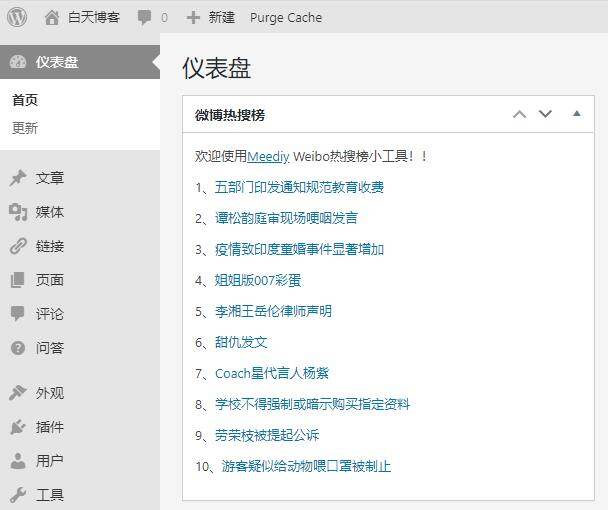The width and height of the screenshot is (608, 510).
Task: Move 微博热搜榜 widget down with the down chevron
Action: [545, 114]
